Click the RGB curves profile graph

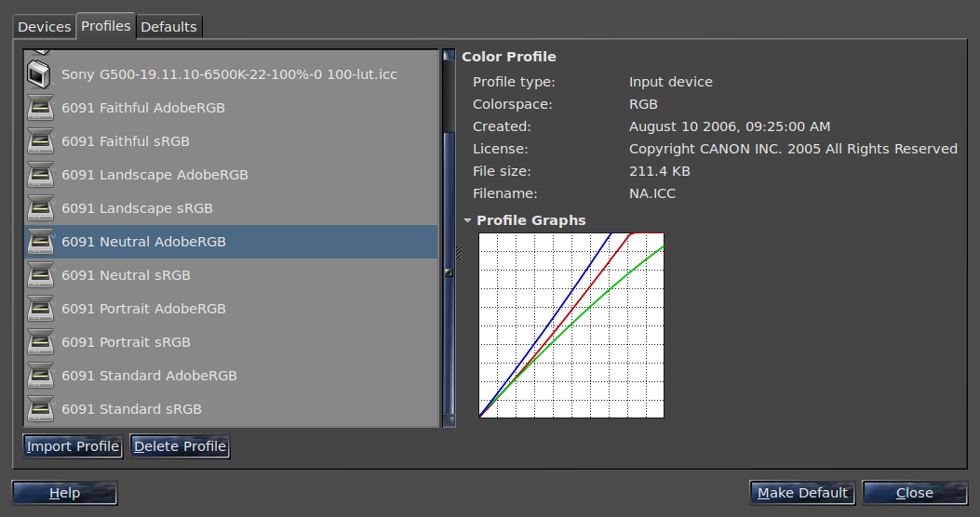[571, 325]
